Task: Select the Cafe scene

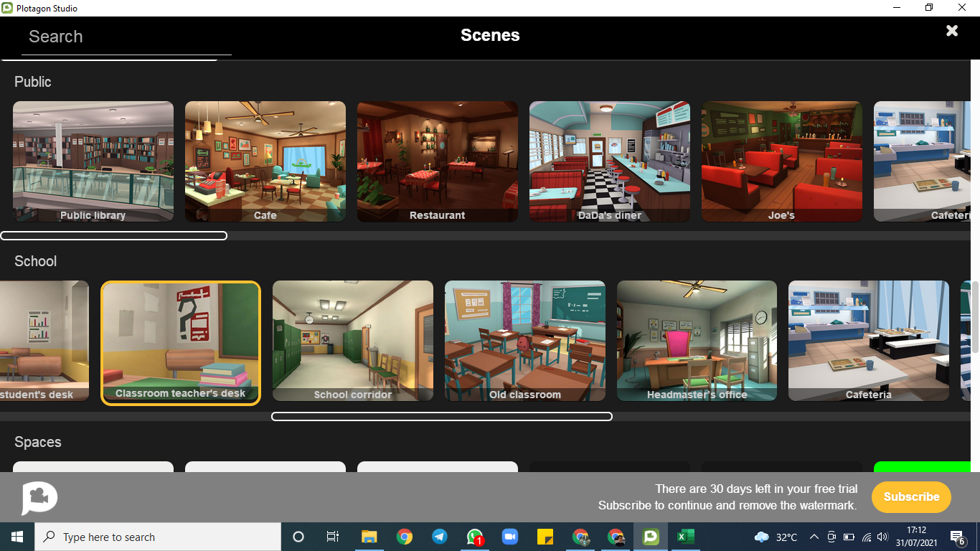Action: 265,161
